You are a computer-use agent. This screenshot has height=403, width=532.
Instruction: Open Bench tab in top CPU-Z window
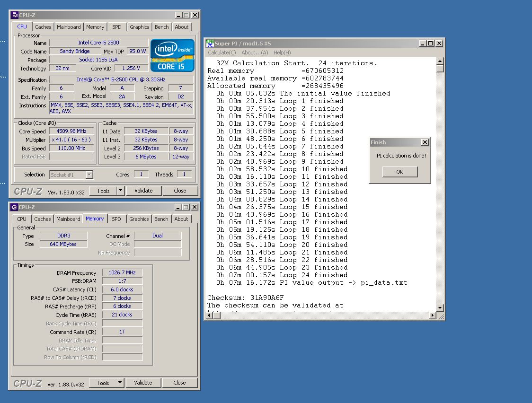coord(161,27)
